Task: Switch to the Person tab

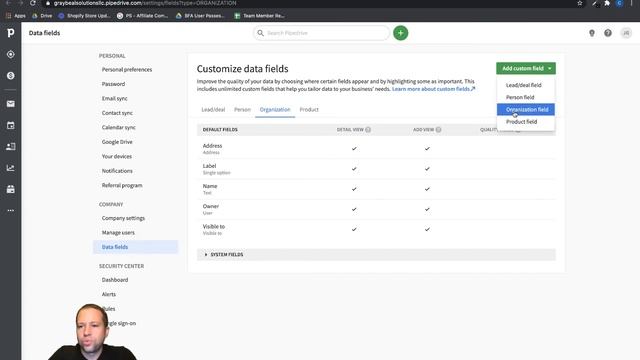Action: 242,109
